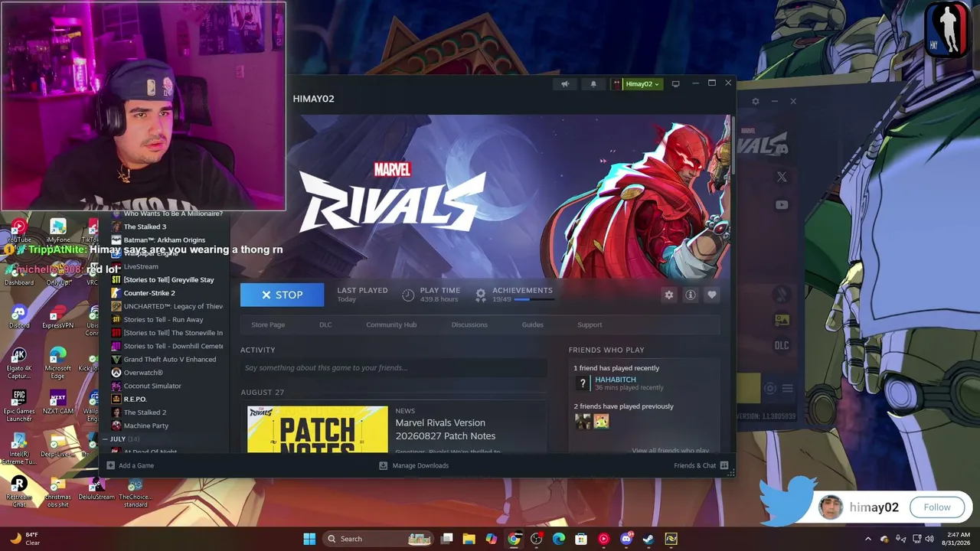Image resolution: width=980 pixels, height=551 pixels.
Task: Open Microsoft Edge desktop shortcut
Action: pos(57,361)
